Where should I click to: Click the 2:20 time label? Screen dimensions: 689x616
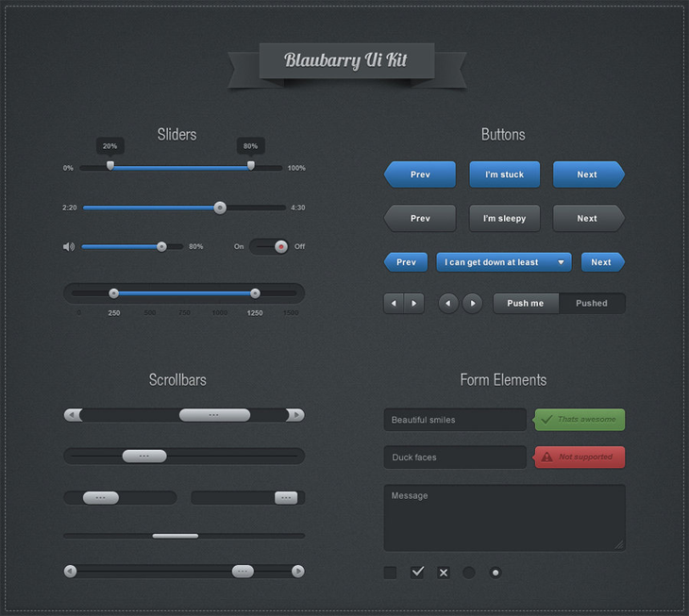click(70, 208)
